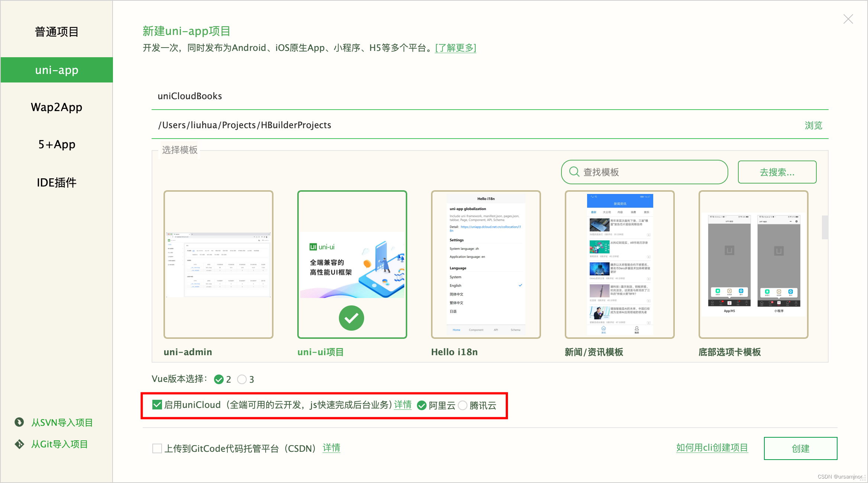868x483 pixels.
Task: Toggle the 启用uniCloud checkbox
Action: [157, 405]
